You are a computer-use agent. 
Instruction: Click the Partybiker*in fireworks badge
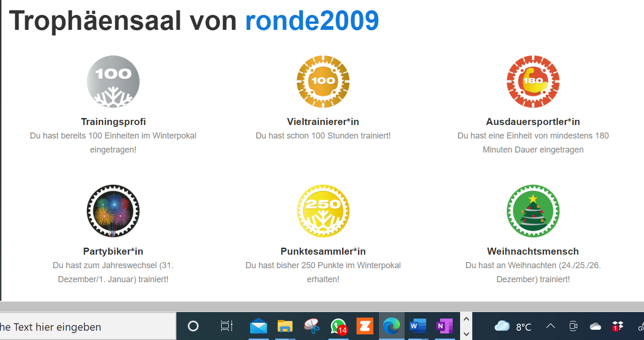click(x=113, y=211)
